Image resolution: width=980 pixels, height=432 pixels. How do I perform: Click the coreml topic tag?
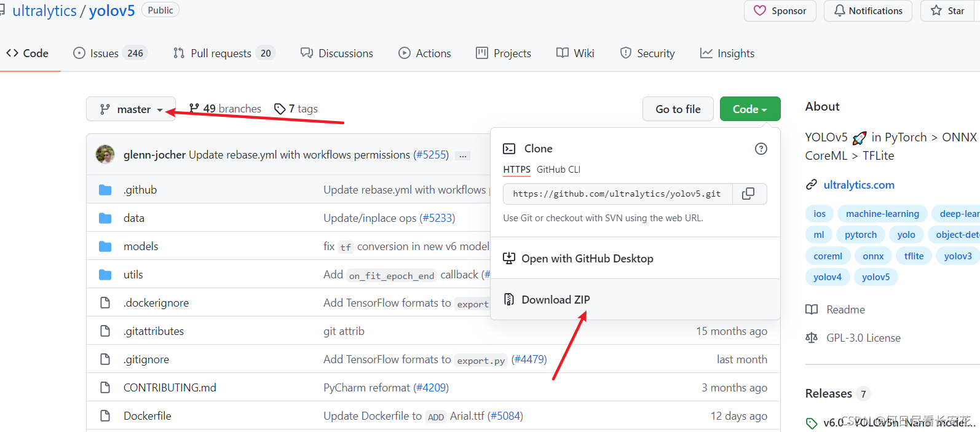click(x=828, y=256)
